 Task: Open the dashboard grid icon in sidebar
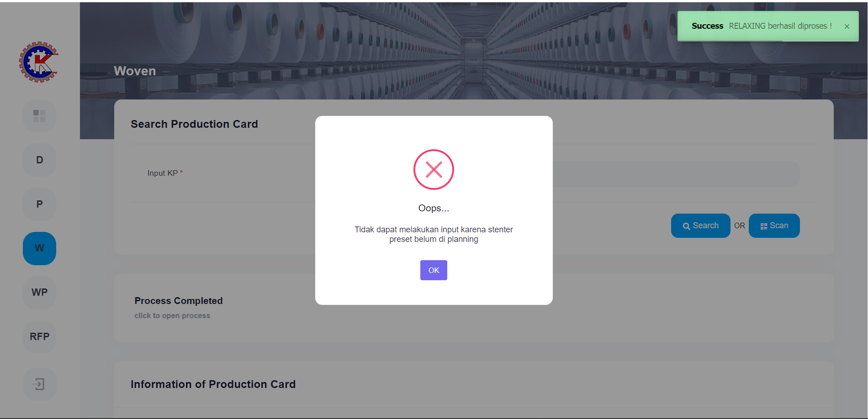pyautogui.click(x=40, y=116)
